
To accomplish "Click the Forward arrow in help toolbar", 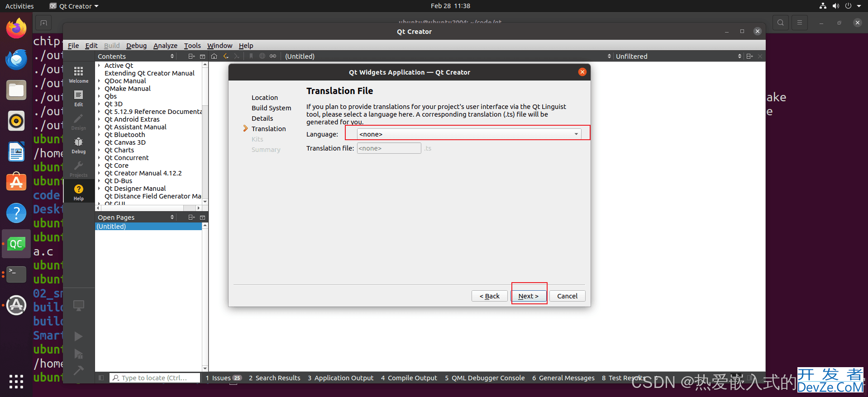I will click(237, 56).
